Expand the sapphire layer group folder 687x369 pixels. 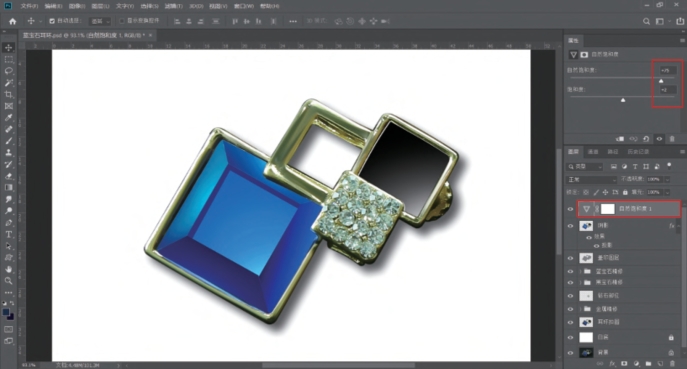coord(581,271)
